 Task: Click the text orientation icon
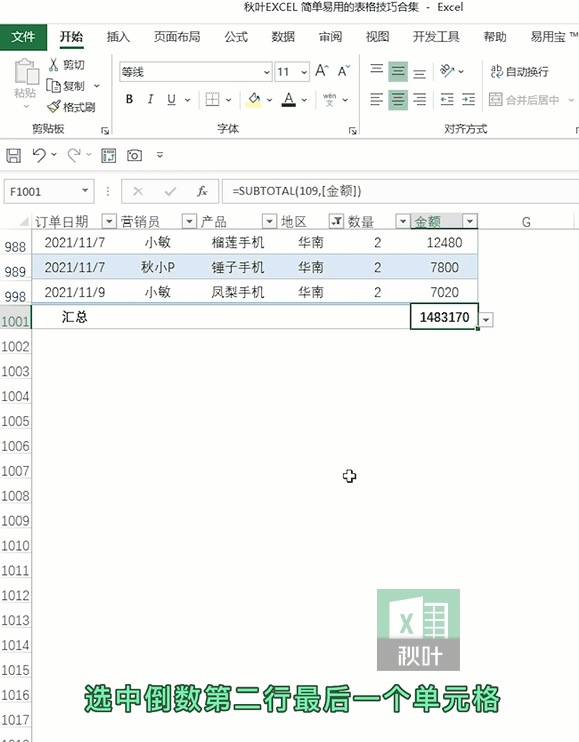pyautogui.click(x=447, y=71)
